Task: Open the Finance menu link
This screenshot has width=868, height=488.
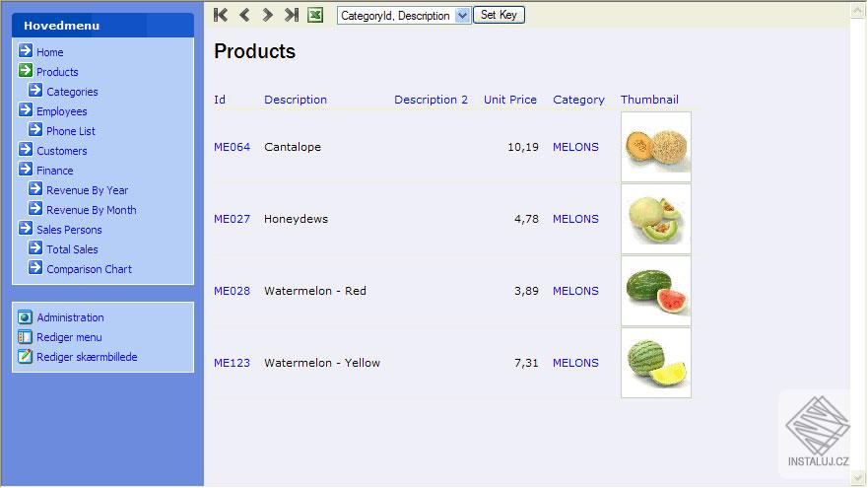Action: click(x=55, y=171)
